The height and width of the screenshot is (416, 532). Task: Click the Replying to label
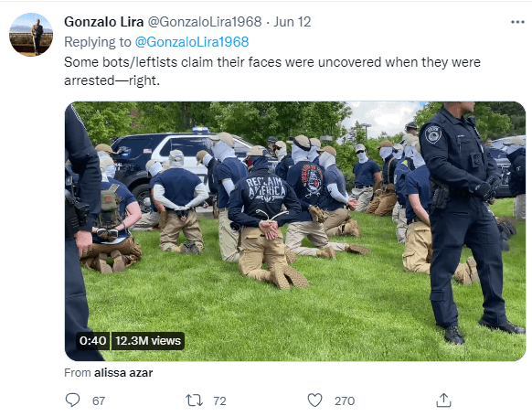tap(98, 42)
